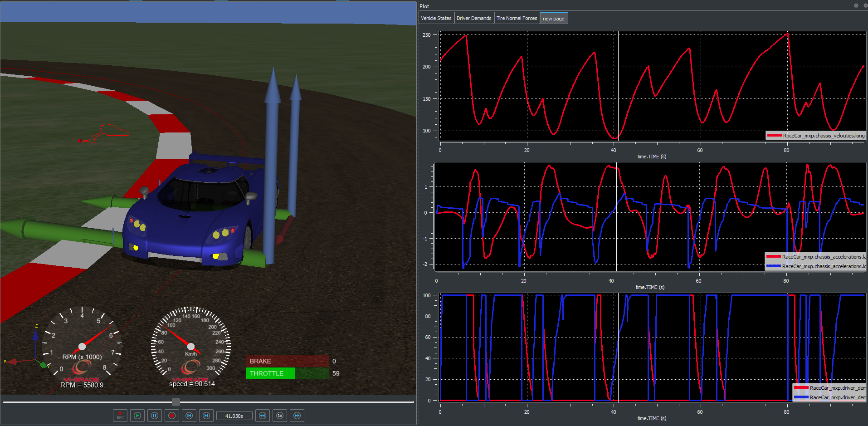Image resolution: width=868 pixels, height=426 pixels.
Task: Reset playback speed to 1x
Action: pyautogui.click(x=280, y=416)
